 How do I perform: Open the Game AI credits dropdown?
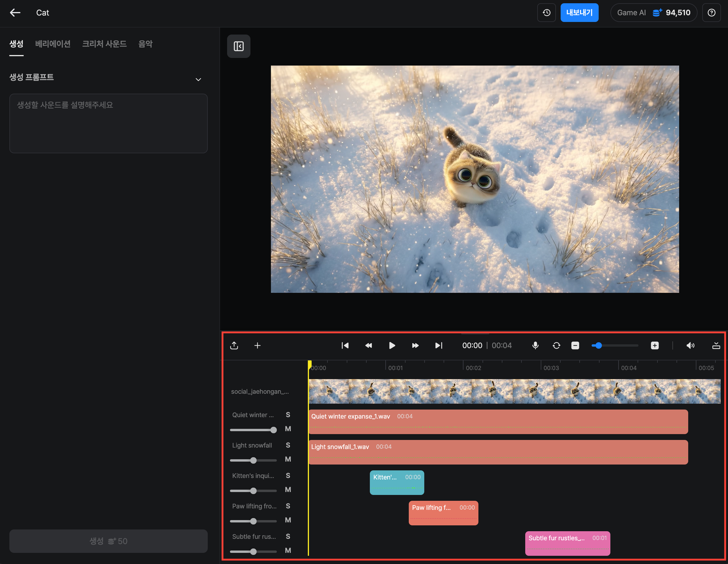(x=653, y=13)
